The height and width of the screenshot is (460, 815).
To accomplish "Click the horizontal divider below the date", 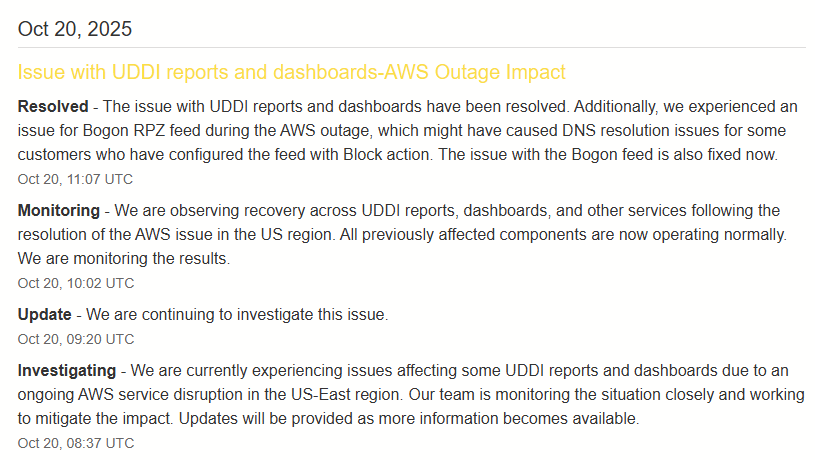I will (x=411, y=47).
